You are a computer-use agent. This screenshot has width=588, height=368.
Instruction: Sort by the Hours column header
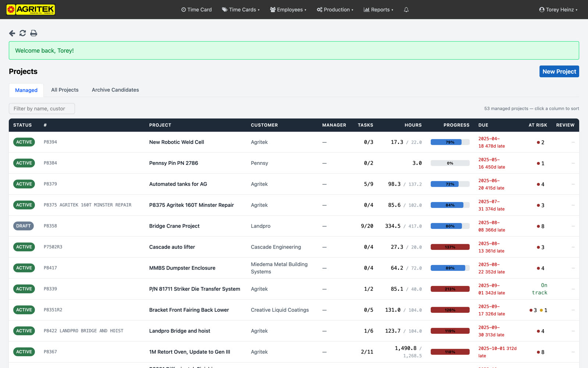pos(413,125)
